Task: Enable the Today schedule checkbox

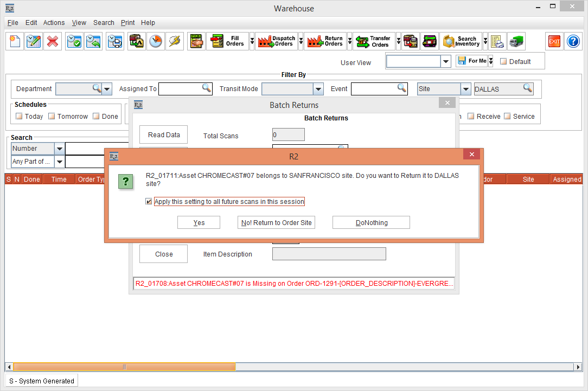Action: click(19, 116)
